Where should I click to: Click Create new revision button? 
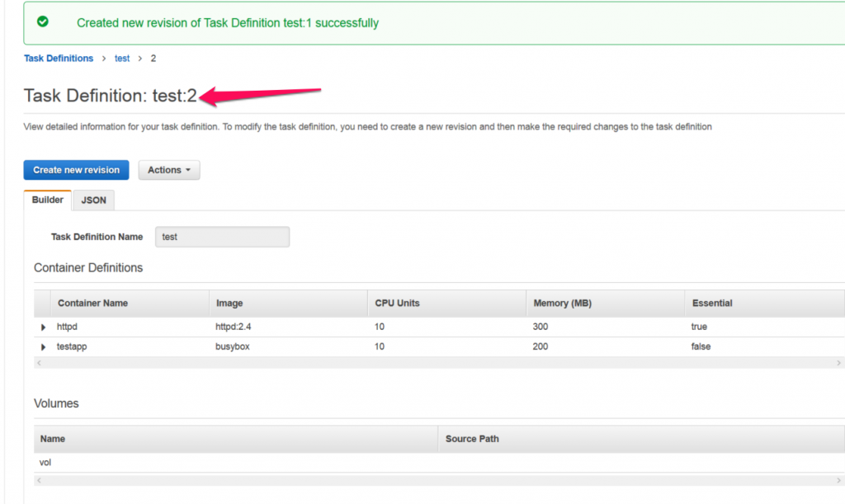click(x=76, y=170)
